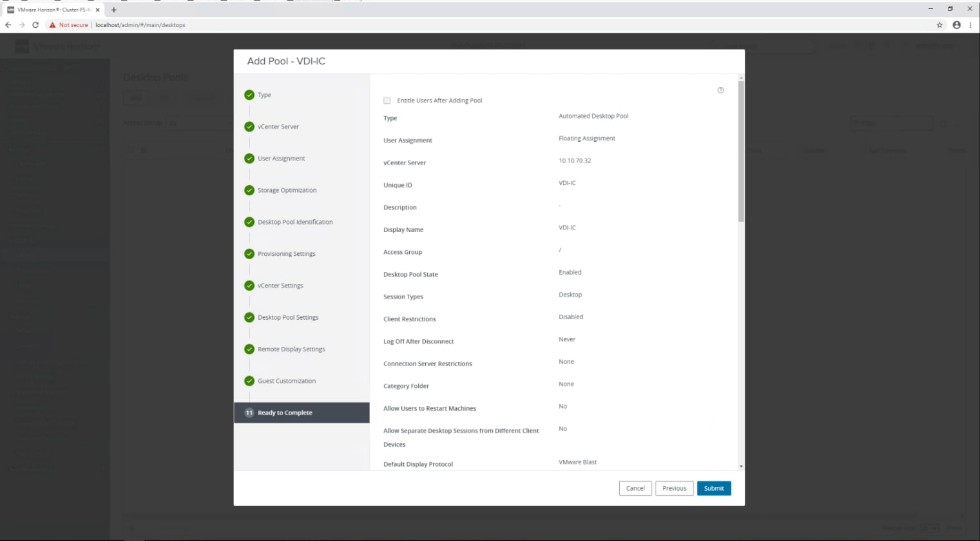This screenshot has width=980, height=541.
Task: Click the Log Off After Disconnect Never value
Action: click(x=567, y=339)
